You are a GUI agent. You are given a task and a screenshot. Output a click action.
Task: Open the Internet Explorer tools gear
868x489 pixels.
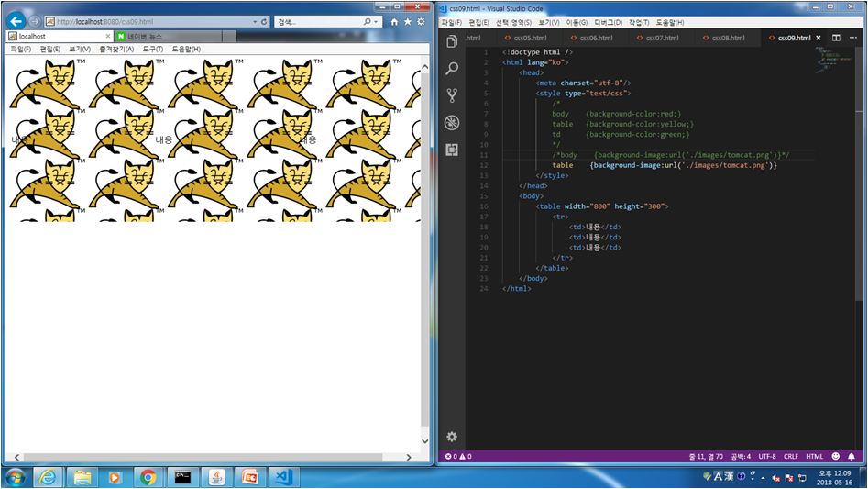coord(422,22)
